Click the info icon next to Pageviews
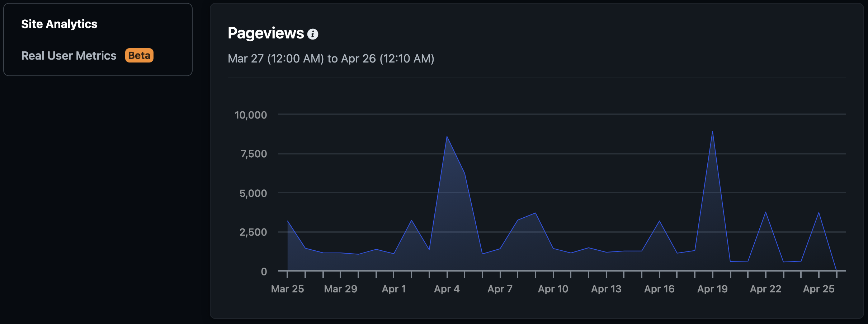868x324 pixels. coord(313,34)
